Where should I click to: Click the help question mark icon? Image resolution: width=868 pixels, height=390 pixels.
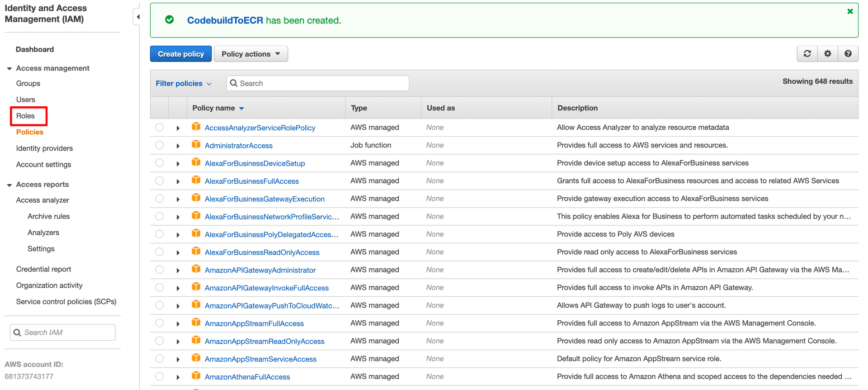(x=848, y=54)
